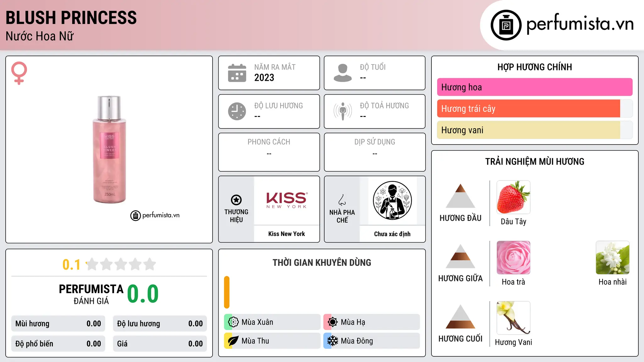
Task: Click the BLUSH PRINCESS title
Action: pyautogui.click(x=71, y=18)
